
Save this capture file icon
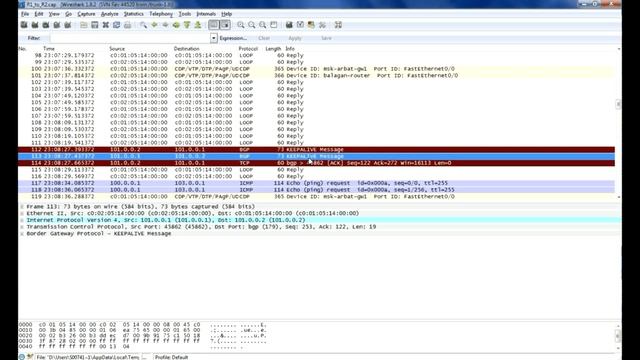click(x=95, y=25)
